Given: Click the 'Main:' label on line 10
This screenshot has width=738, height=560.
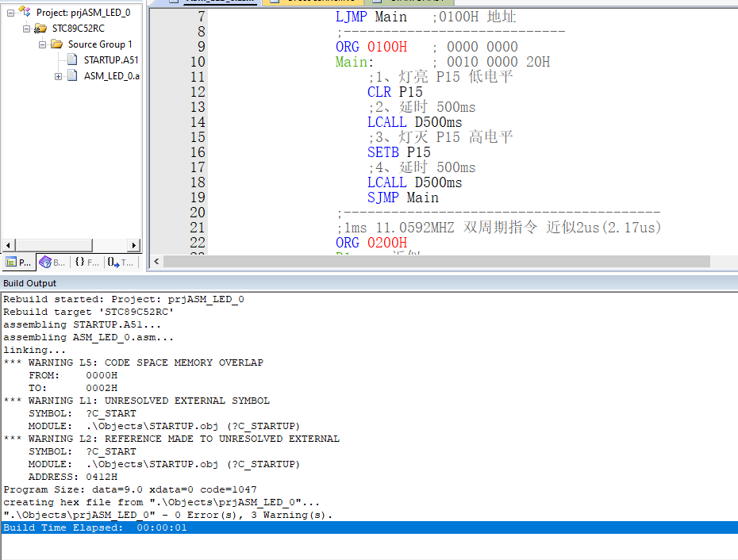Looking at the screenshot, I should (355, 62).
